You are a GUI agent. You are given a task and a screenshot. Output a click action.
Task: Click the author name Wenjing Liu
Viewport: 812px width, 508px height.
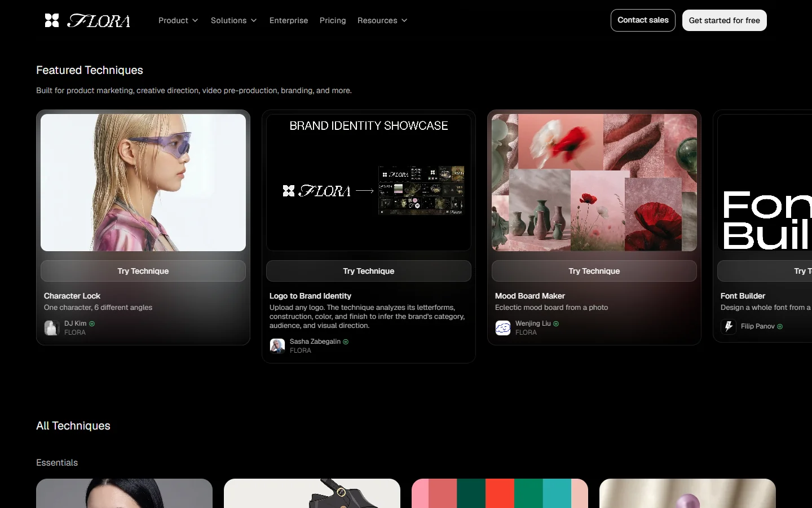(x=533, y=323)
